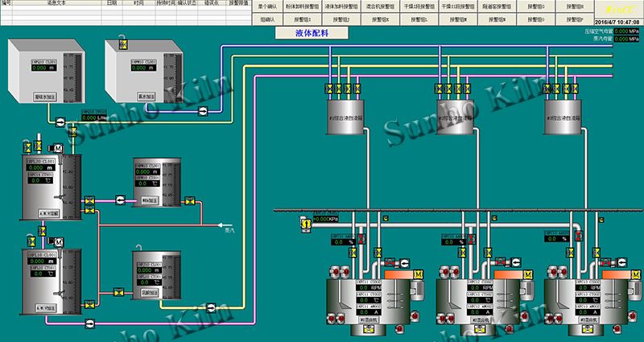The image size is (644, 342).
Task: Click the pump below the left white tank
Action: point(60,122)
